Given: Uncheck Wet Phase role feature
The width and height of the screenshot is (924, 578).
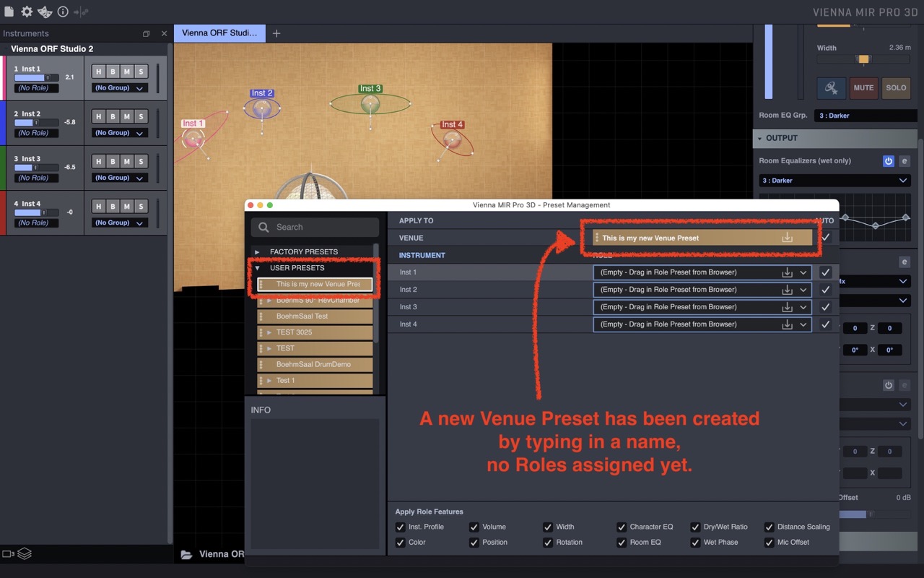Looking at the screenshot, I should 695,542.
